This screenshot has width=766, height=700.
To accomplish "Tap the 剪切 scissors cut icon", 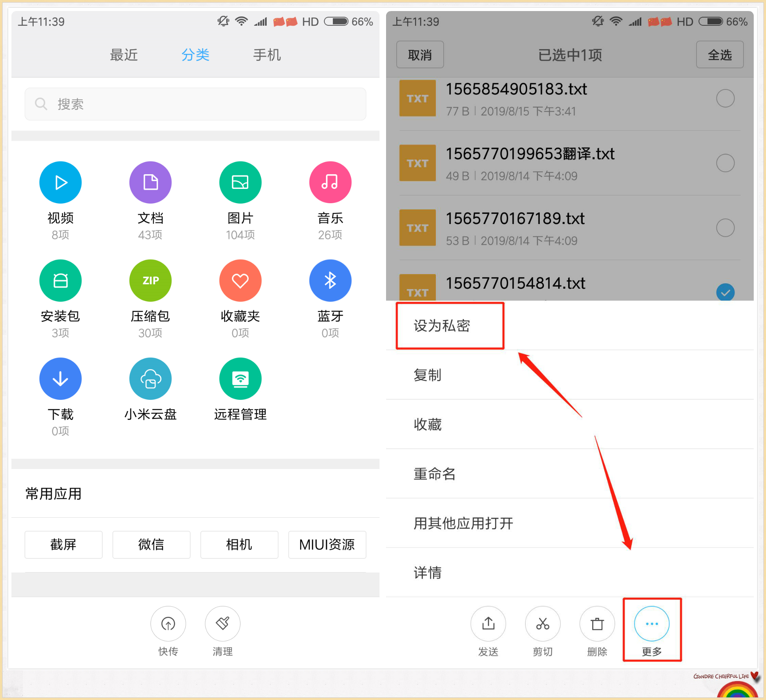I will coord(543,624).
